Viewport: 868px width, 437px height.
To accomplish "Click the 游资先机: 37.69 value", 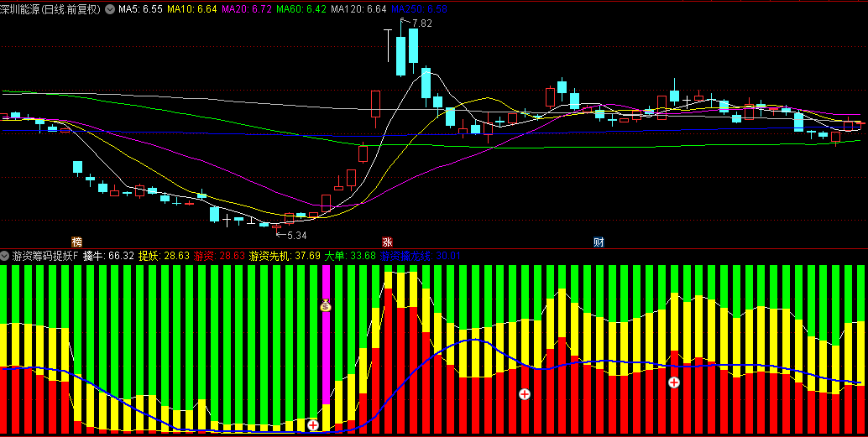I will click(285, 256).
